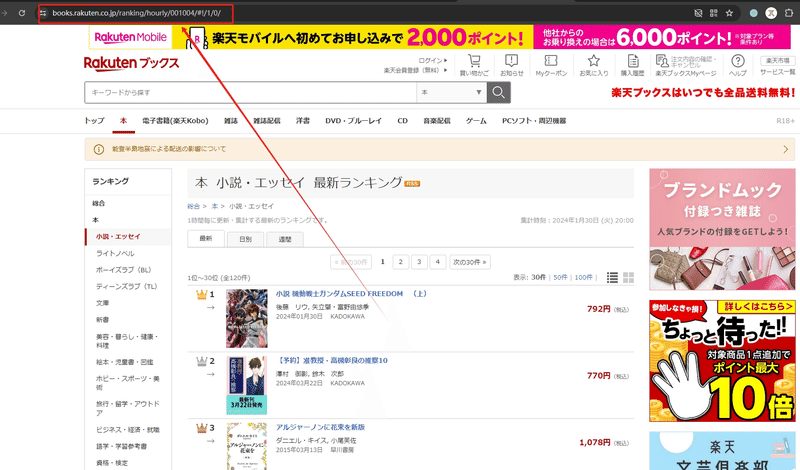Select the 日別 ranking tab
The height and width of the screenshot is (470, 800).
(x=245, y=239)
